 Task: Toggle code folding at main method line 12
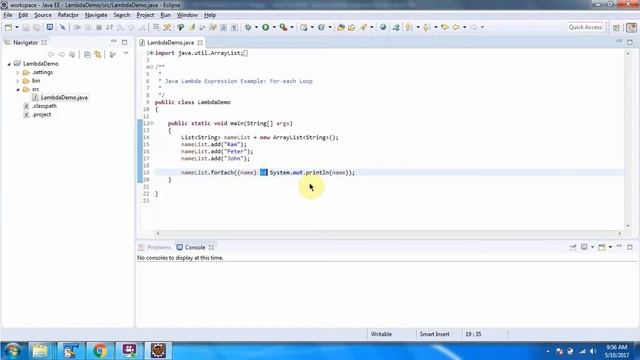(x=151, y=123)
